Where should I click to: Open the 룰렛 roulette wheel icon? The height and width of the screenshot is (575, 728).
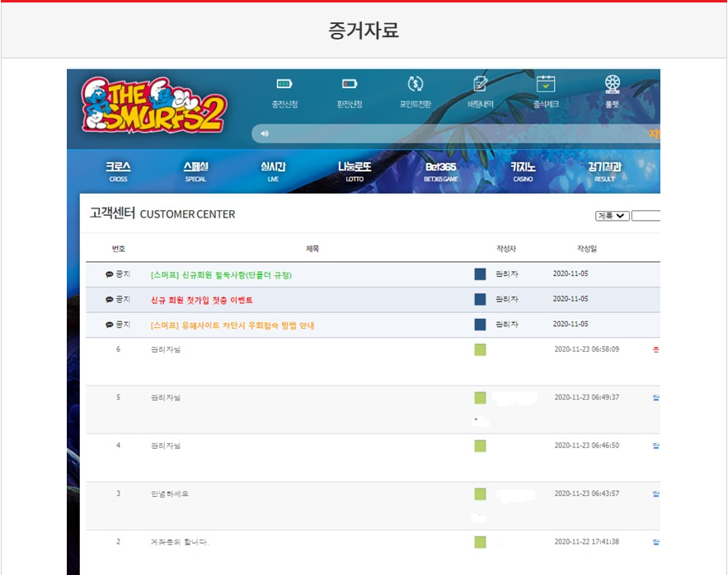[612, 84]
